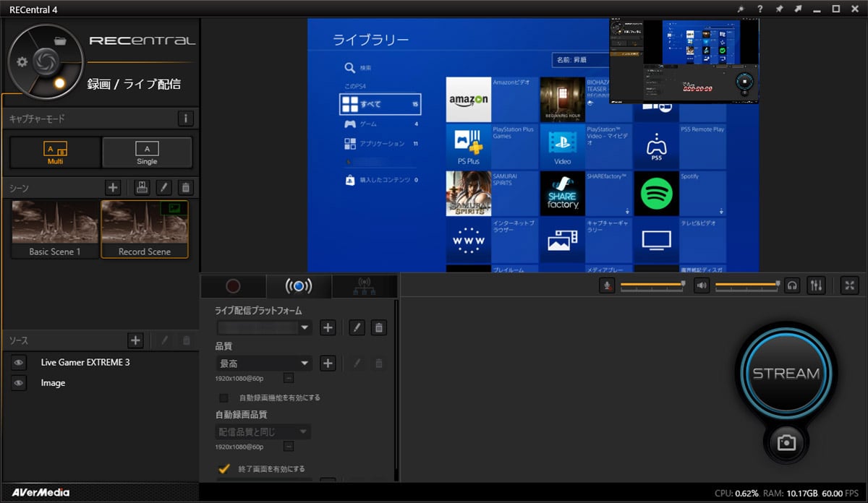Add a new quality preset with the plus button
The width and height of the screenshot is (868, 503).
[328, 363]
